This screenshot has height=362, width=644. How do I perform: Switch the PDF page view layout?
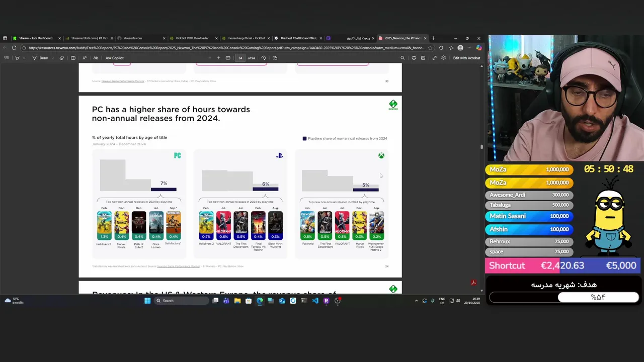coord(275,58)
